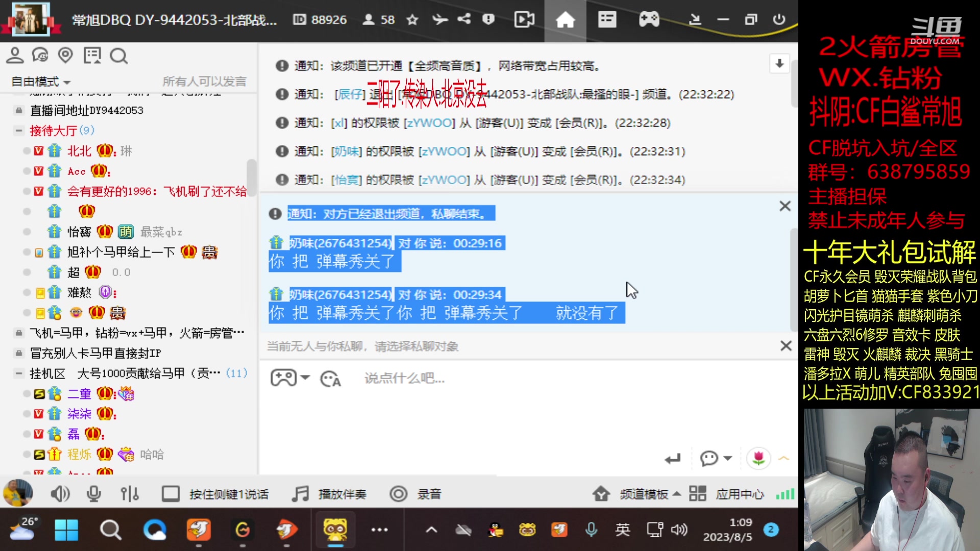Start recording via the 录音 icon
The image size is (980, 551).
point(398,493)
